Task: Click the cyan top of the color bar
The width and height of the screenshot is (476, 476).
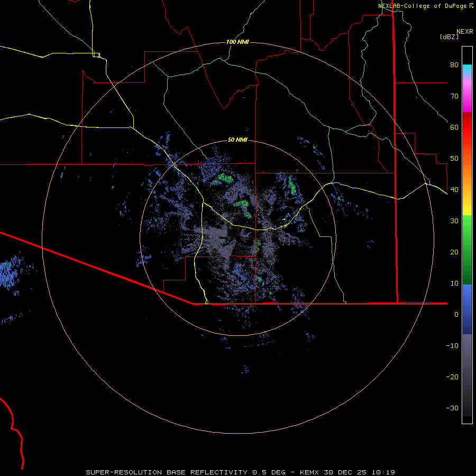Action: pyautogui.click(x=467, y=68)
